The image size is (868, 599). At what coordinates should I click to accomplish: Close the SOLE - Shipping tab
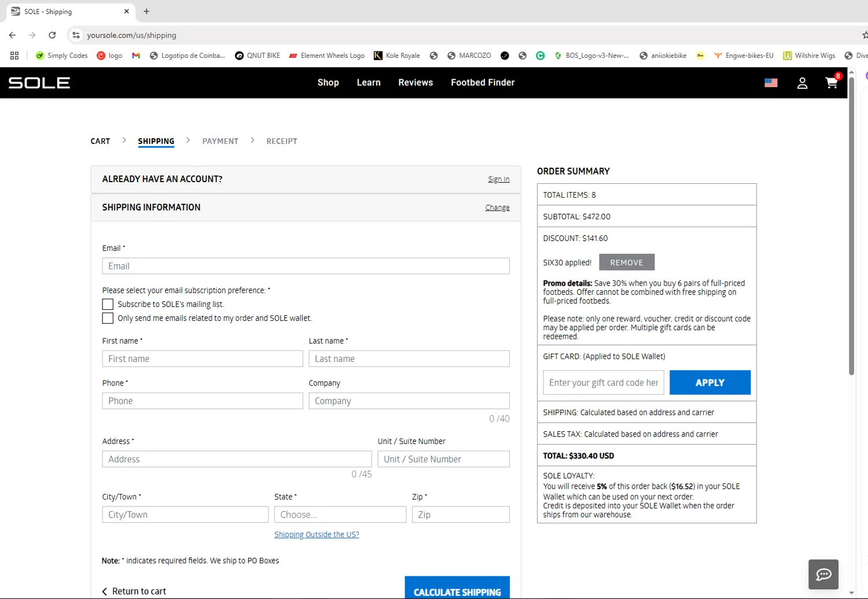click(x=126, y=11)
